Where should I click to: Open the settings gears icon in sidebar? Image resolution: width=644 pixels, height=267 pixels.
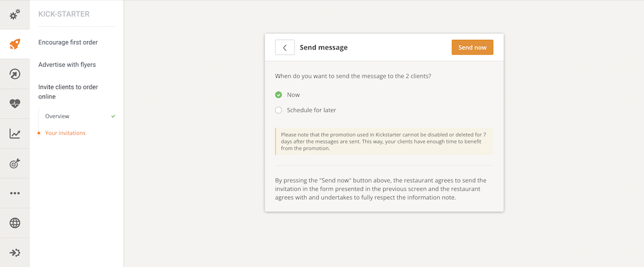(x=15, y=15)
